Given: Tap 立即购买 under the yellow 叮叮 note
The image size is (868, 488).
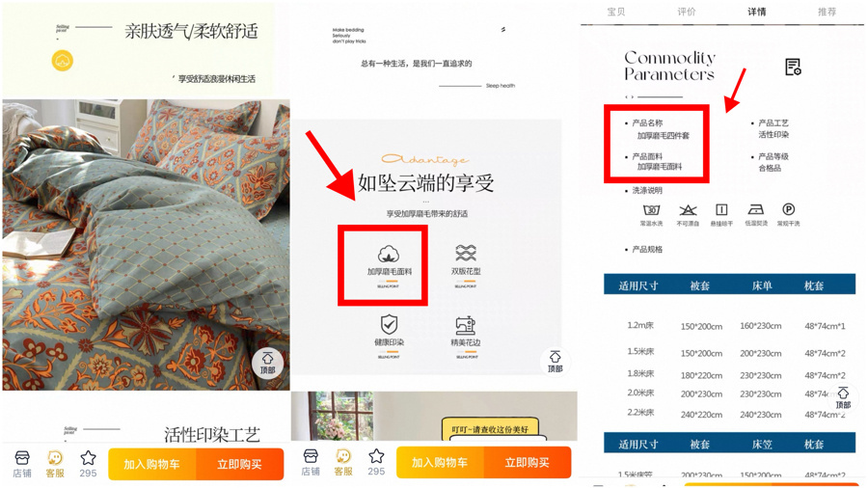Looking at the screenshot, I should 527,463.
